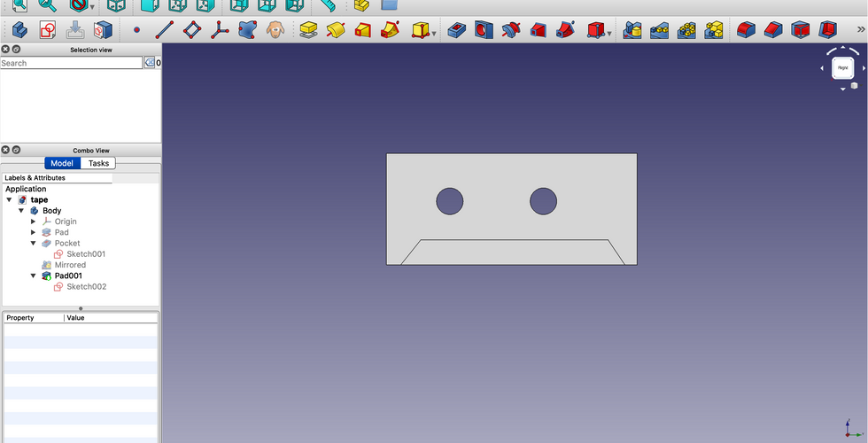The image size is (868, 443).
Task: Create a MultiTransform feature
Action: click(x=714, y=29)
